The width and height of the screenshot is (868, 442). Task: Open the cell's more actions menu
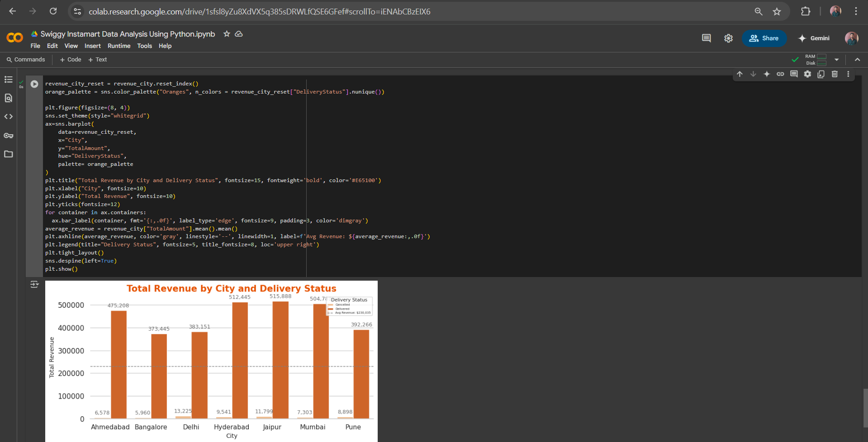pos(848,74)
